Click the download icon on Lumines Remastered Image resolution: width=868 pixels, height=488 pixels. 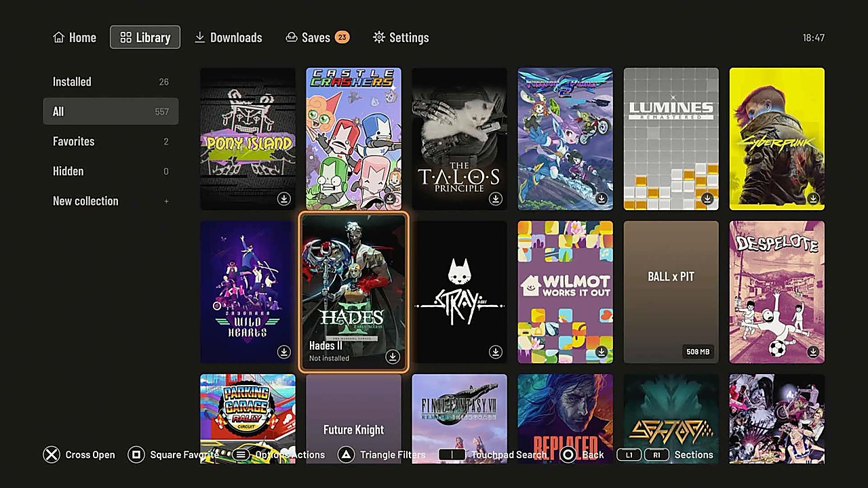pyautogui.click(x=707, y=199)
